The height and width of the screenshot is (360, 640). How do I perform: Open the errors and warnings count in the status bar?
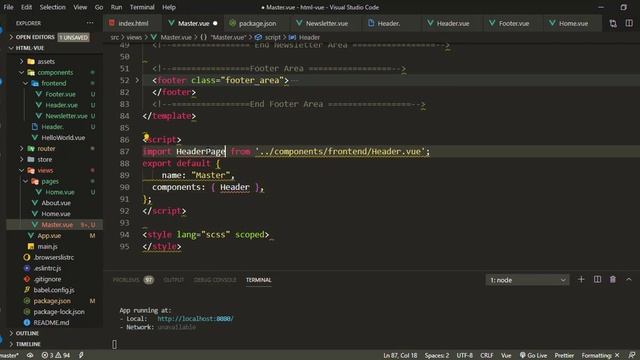coord(56,356)
